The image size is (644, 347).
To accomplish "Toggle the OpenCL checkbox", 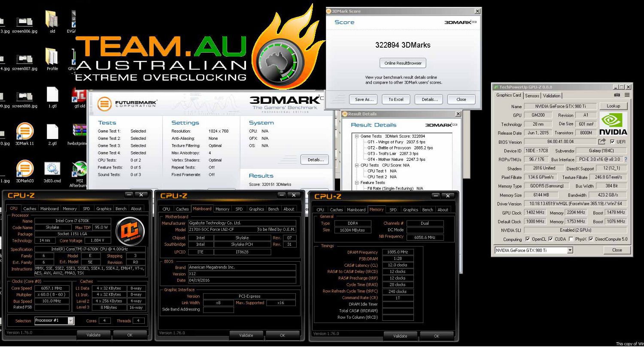I will click(528, 239).
